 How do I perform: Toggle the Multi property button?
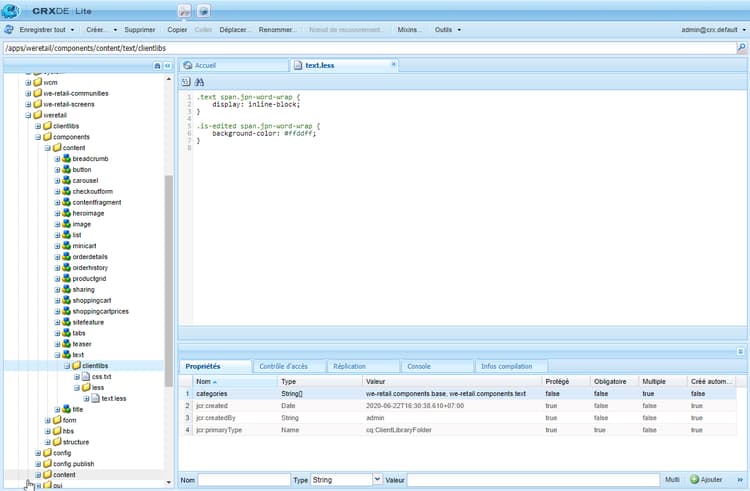[x=672, y=480]
